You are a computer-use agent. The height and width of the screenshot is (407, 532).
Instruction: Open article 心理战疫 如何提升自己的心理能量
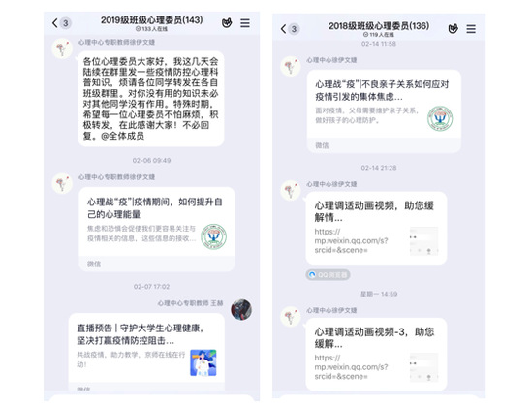pyautogui.click(x=157, y=230)
